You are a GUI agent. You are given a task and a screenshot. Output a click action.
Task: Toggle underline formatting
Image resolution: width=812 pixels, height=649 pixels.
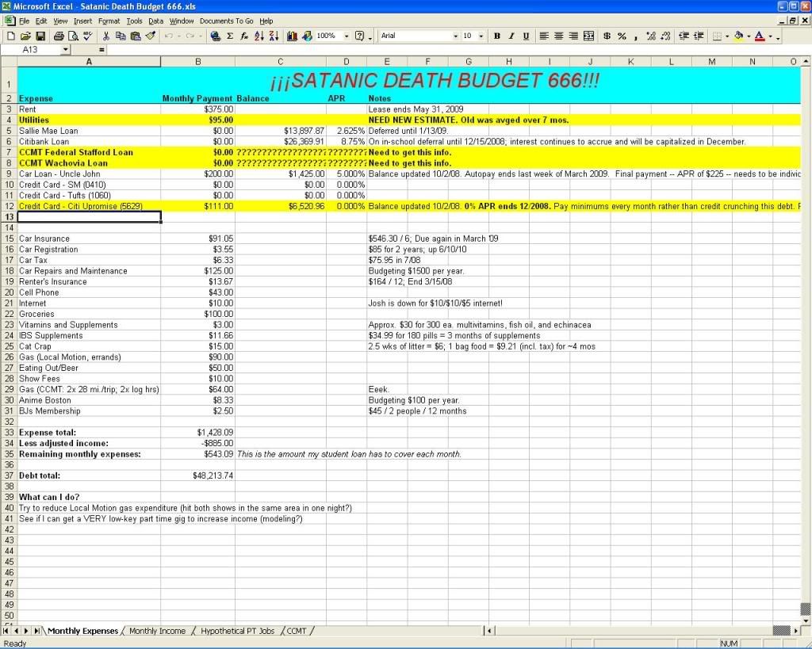(526, 36)
